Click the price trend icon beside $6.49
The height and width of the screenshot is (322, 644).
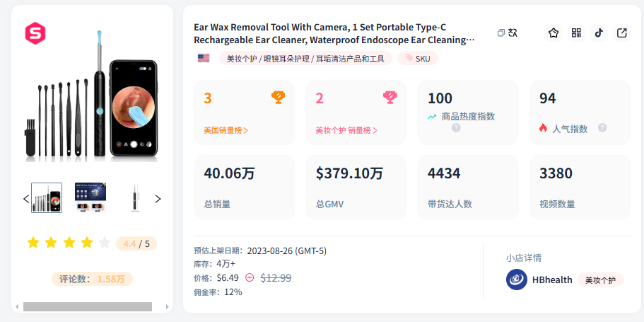click(250, 278)
